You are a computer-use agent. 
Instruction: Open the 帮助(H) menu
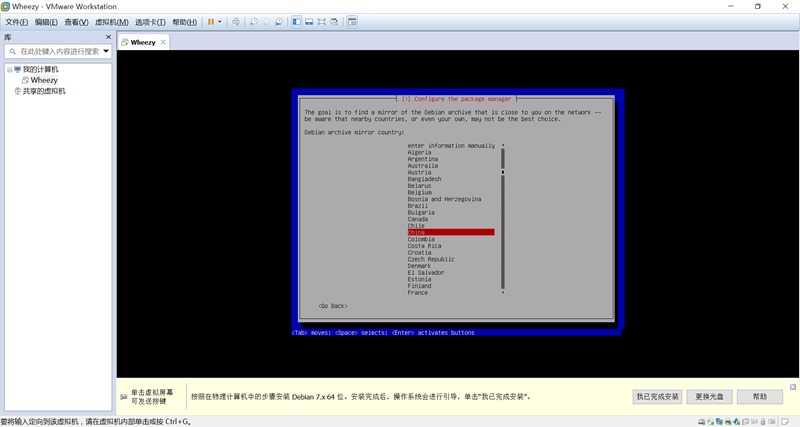(x=184, y=22)
